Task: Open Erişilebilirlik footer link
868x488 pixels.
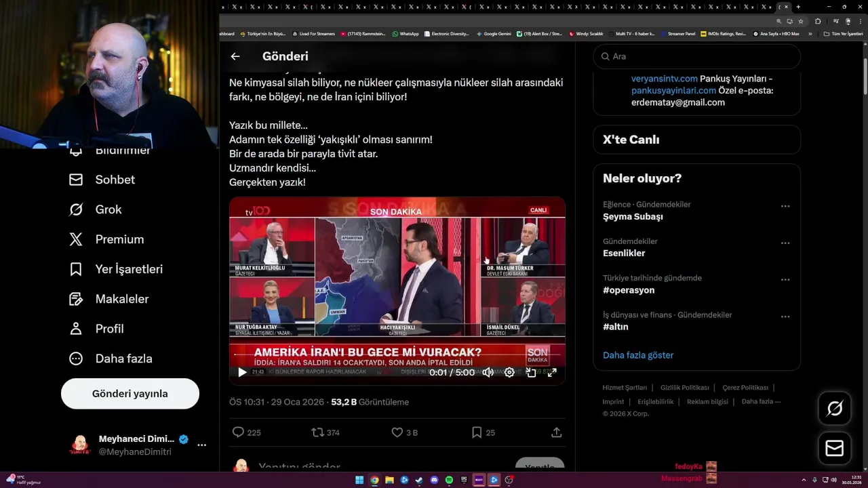Action: pos(655,401)
